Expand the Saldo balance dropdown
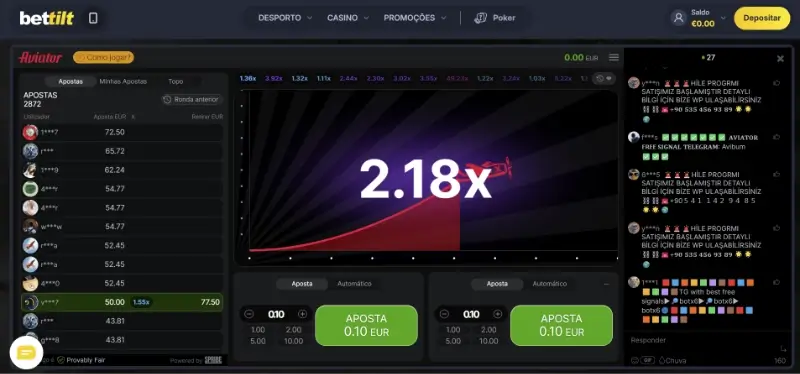Image resolution: width=800 pixels, height=374 pixels. (723, 18)
